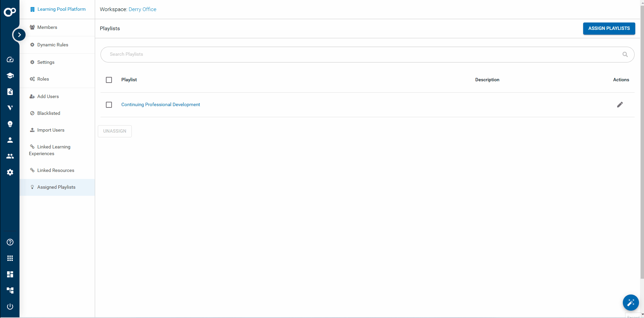
Task: Open the Members menu item
Action: coord(47,27)
